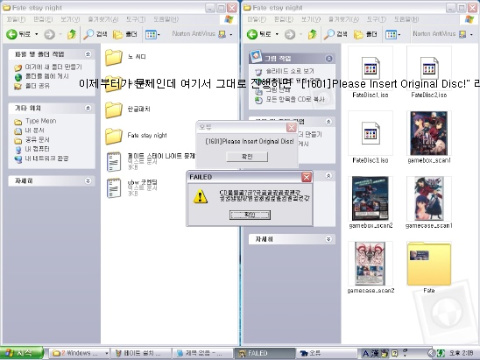Click the Start (시작) button on taskbar
480x360 pixels.
22,353
